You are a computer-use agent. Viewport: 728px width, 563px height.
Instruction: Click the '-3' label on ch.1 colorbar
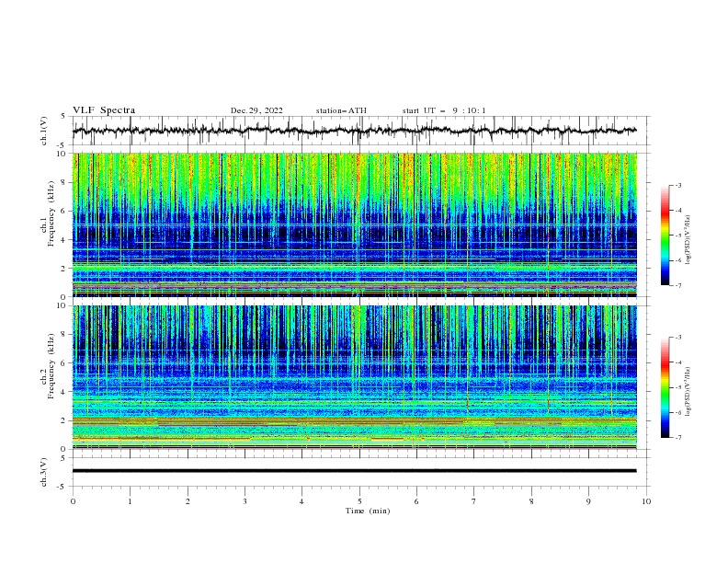tap(677, 185)
